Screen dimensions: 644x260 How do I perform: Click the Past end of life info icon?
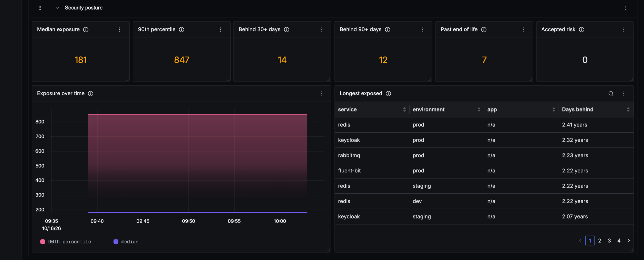tap(484, 29)
